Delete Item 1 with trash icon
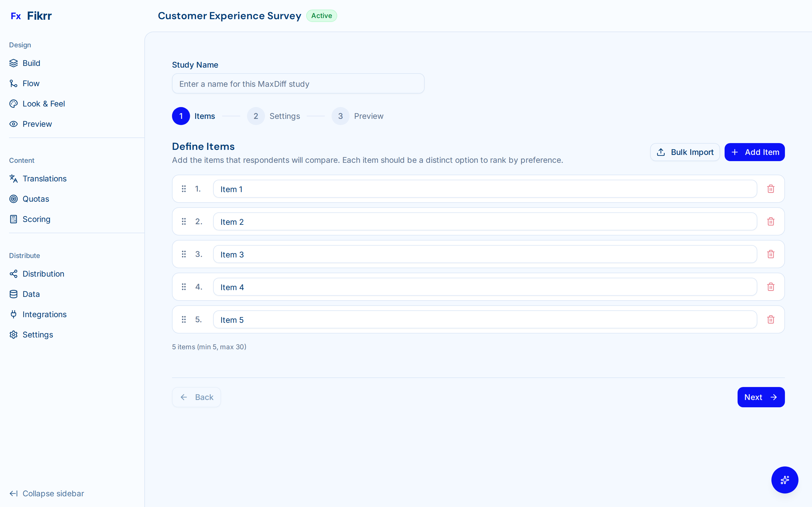 point(771,189)
